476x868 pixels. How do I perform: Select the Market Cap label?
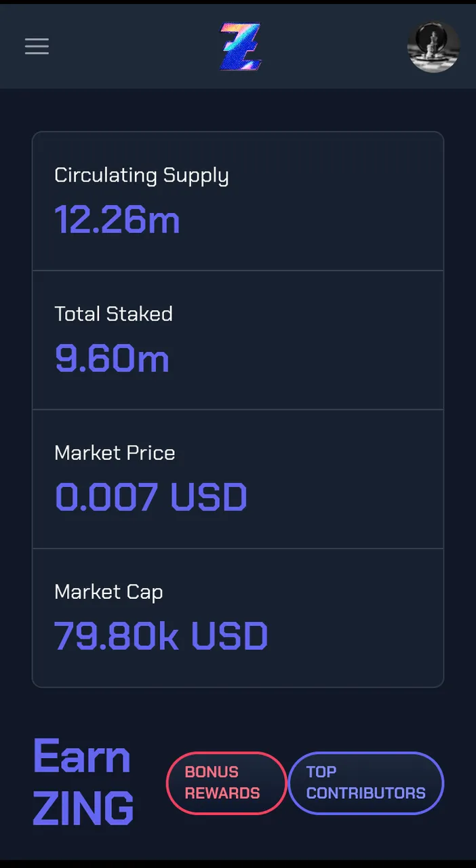pos(108,593)
